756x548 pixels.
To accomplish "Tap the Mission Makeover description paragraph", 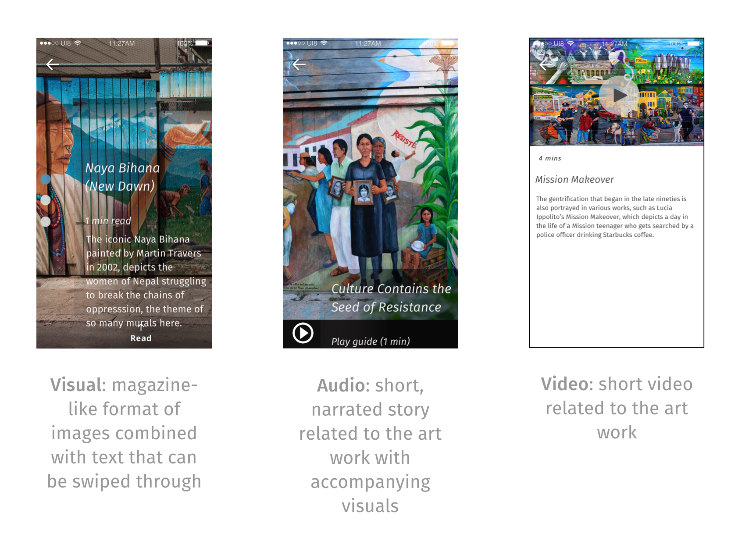I will [x=615, y=217].
